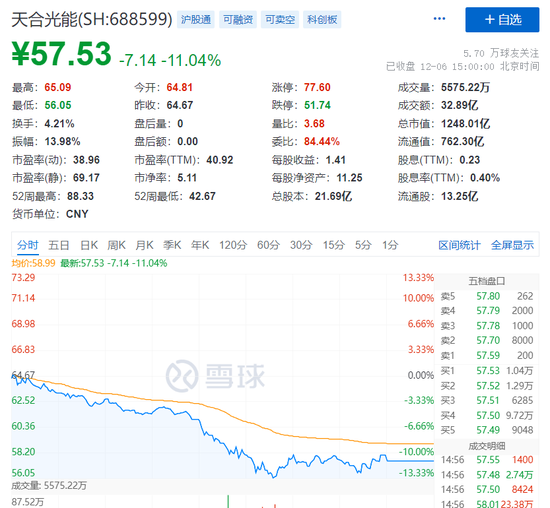Click the 今开 value 64.81

coord(180,87)
